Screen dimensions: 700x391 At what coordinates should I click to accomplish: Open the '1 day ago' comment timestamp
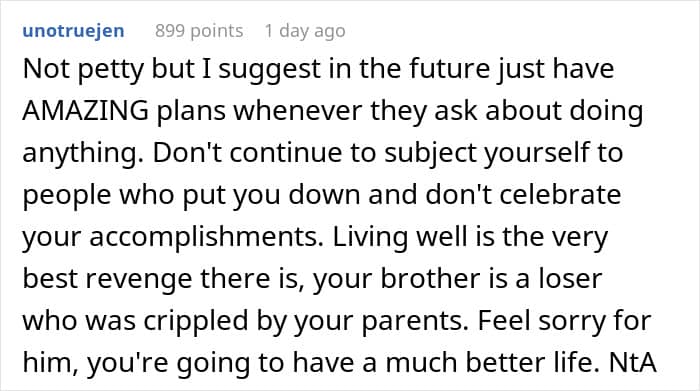coord(305,31)
